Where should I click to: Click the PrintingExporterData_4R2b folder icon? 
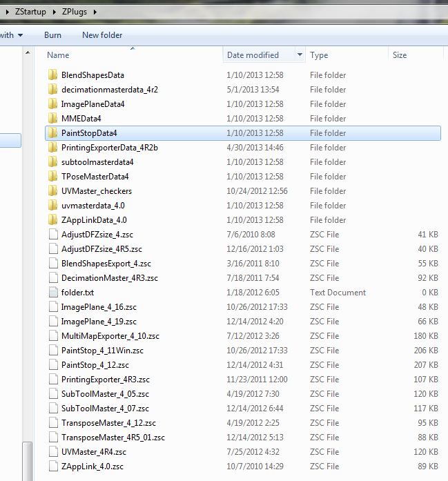point(52,147)
